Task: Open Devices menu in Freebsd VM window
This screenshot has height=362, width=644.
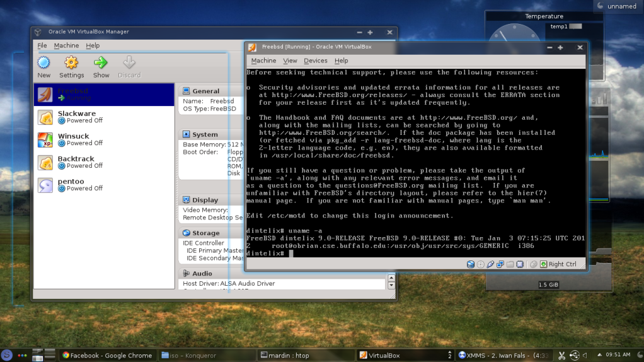Action: point(316,61)
